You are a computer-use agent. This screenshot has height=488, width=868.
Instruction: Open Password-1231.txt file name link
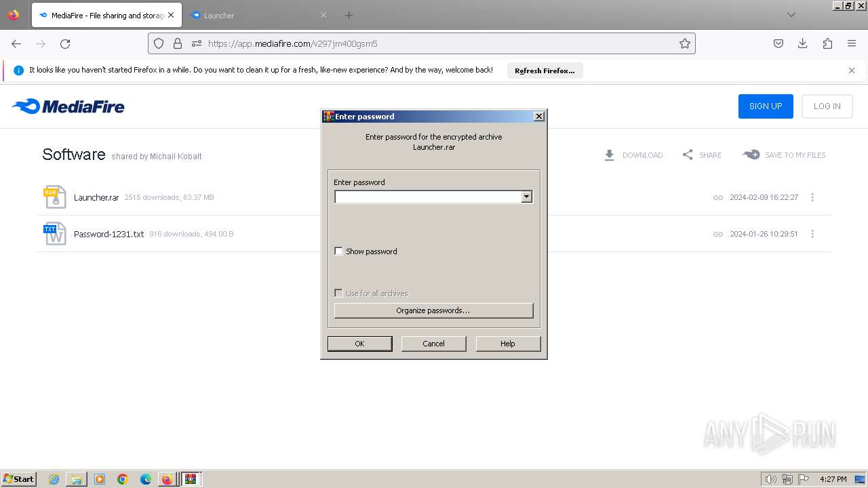tap(108, 234)
